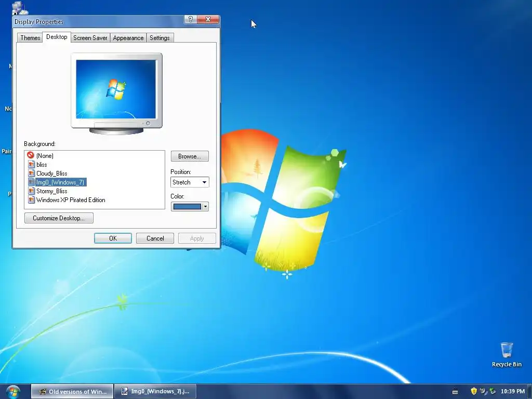Close the Display Properties dialog
The image size is (532, 399).
(208, 19)
